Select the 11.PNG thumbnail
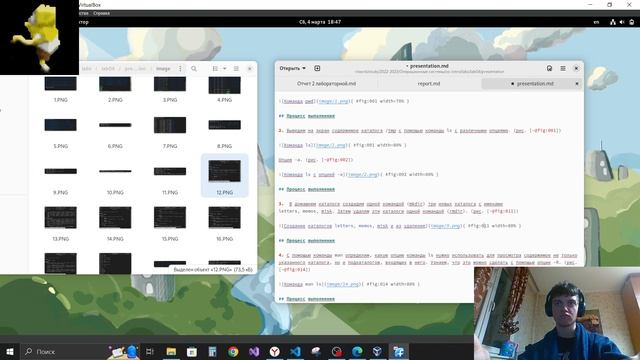This screenshot has width=640, height=360. point(170,171)
